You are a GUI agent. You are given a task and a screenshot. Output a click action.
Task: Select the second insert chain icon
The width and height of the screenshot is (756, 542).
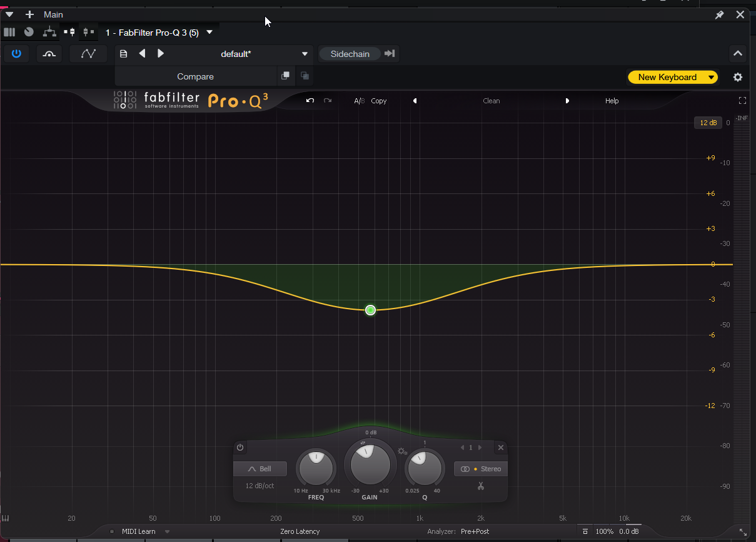(x=89, y=32)
